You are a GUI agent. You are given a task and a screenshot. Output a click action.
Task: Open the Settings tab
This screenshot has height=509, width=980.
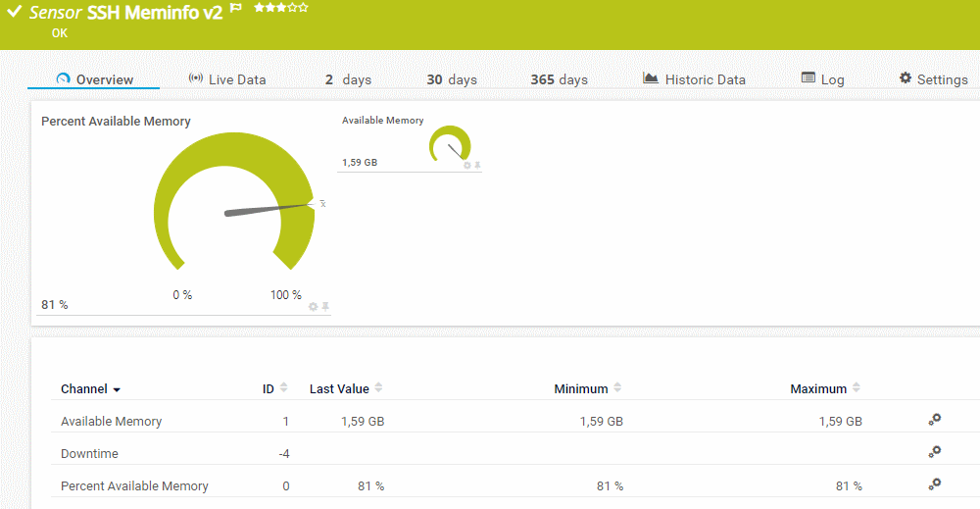933,79
